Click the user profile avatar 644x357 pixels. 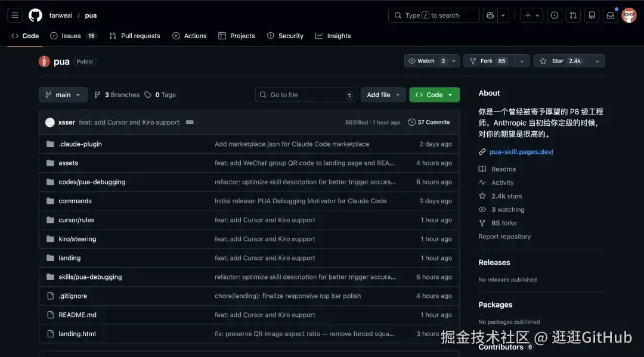pos(628,15)
